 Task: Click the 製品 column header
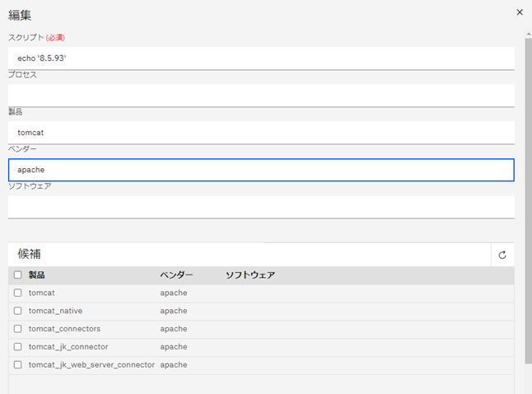tap(37, 275)
